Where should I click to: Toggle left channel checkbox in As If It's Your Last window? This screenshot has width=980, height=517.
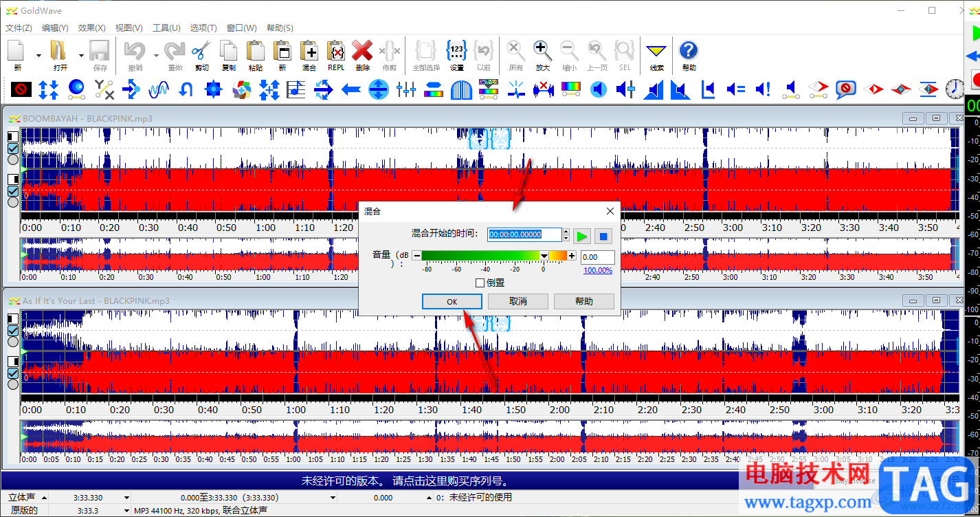(x=13, y=331)
